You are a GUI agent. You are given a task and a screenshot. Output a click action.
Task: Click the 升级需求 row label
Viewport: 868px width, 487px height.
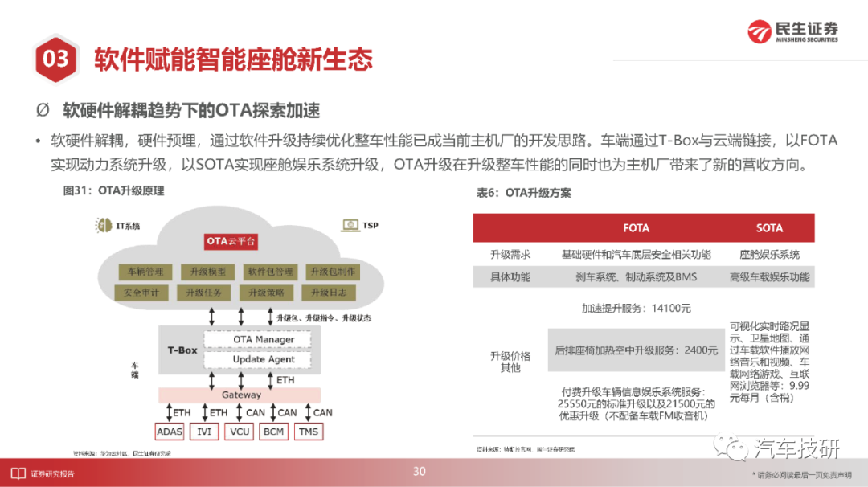coord(510,255)
